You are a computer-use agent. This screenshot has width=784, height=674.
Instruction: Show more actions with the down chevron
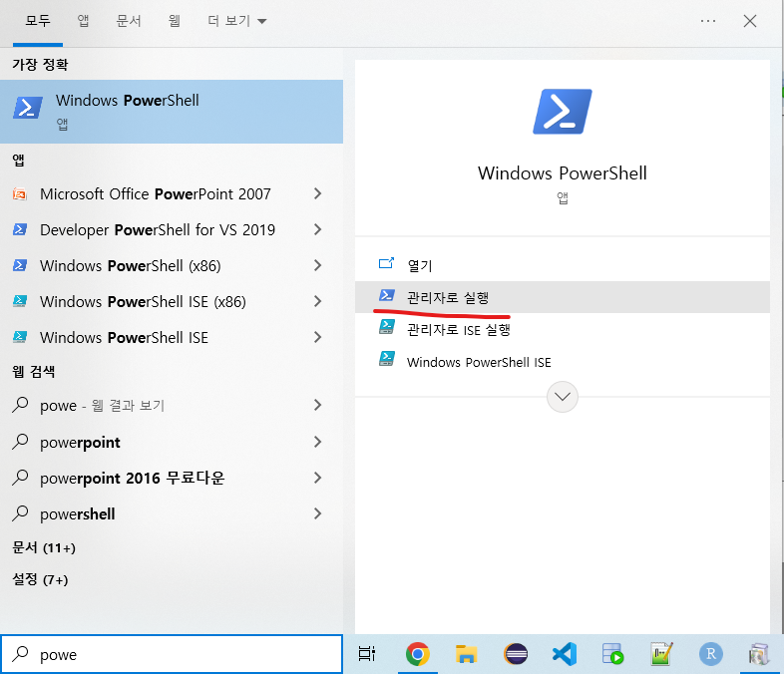click(563, 397)
